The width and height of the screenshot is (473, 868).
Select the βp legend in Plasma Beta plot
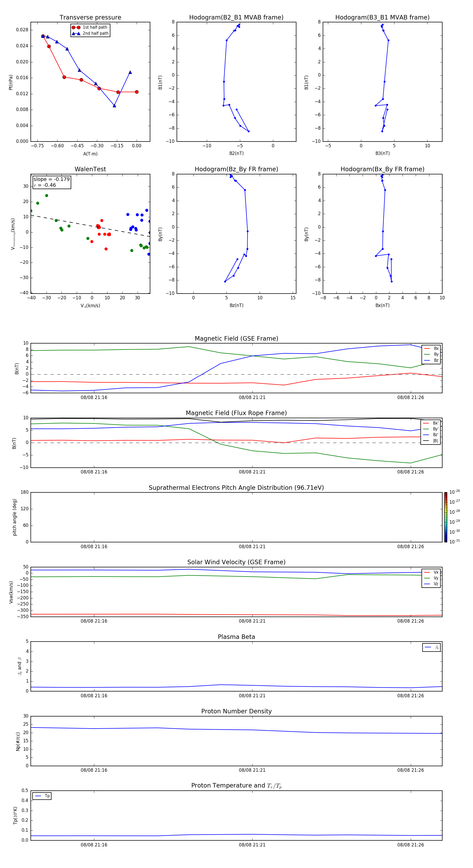pyautogui.click(x=431, y=647)
